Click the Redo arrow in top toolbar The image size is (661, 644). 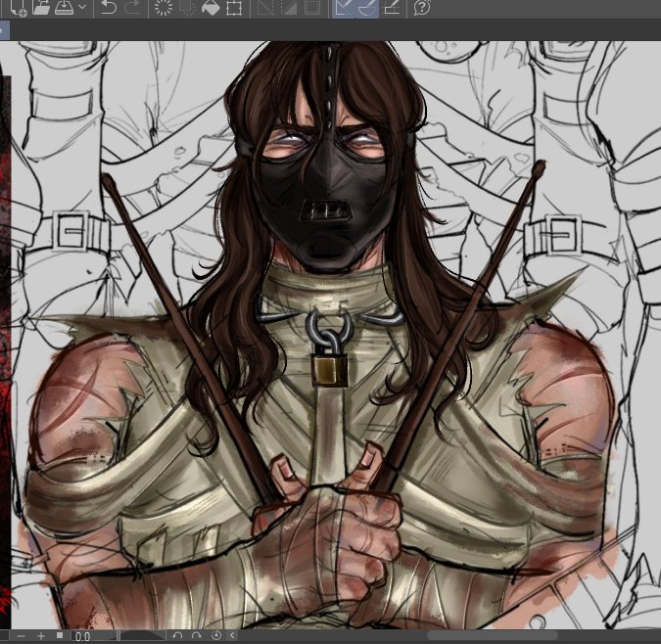132,7
